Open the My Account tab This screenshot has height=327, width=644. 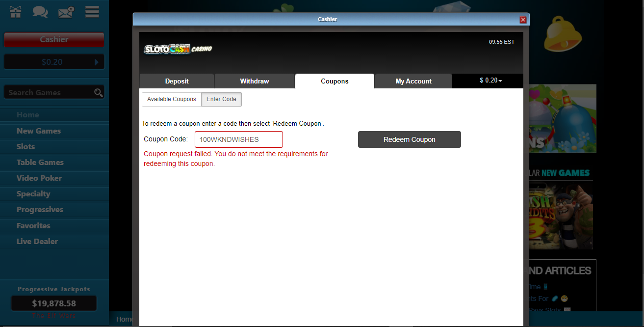pos(413,81)
